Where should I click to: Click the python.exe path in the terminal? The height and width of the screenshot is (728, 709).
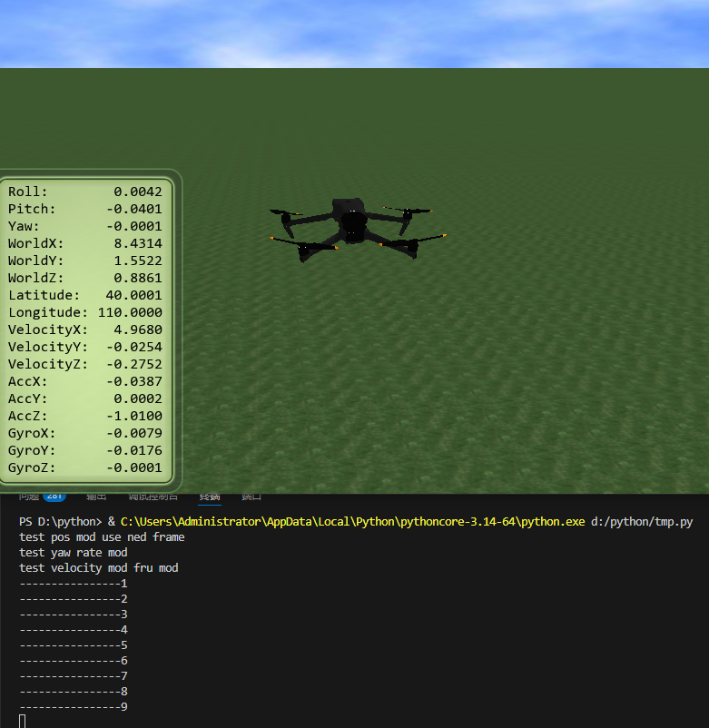click(x=352, y=521)
